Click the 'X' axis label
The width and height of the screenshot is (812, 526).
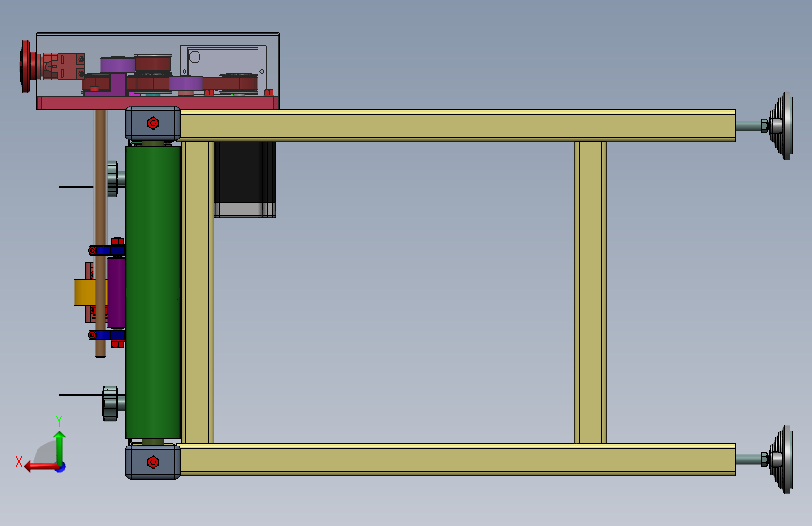pyautogui.click(x=19, y=461)
